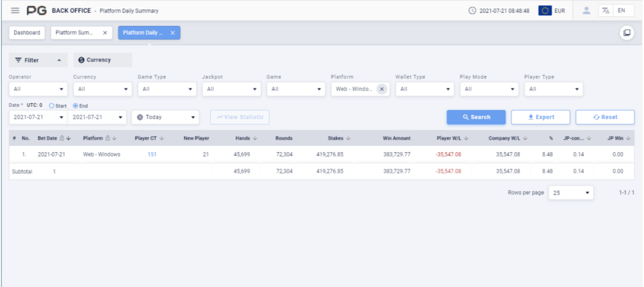
Task: Click the Subtotal row label
Action: pos(22,172)
